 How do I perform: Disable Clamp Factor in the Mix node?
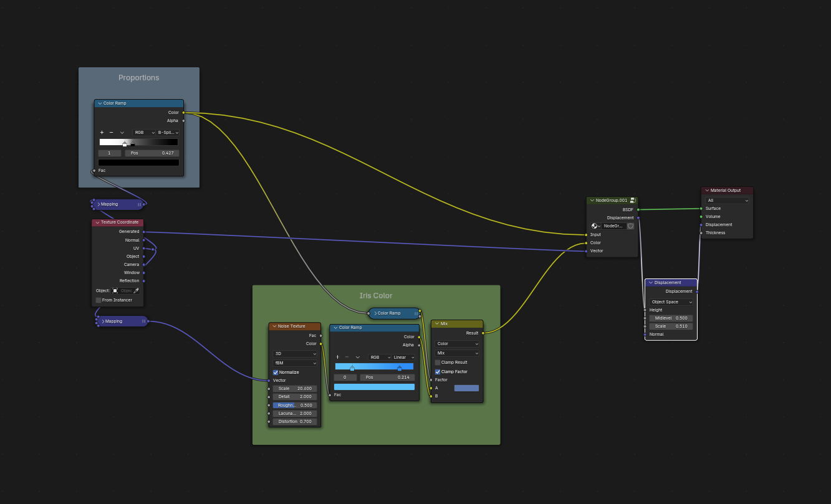pos(438,371)
